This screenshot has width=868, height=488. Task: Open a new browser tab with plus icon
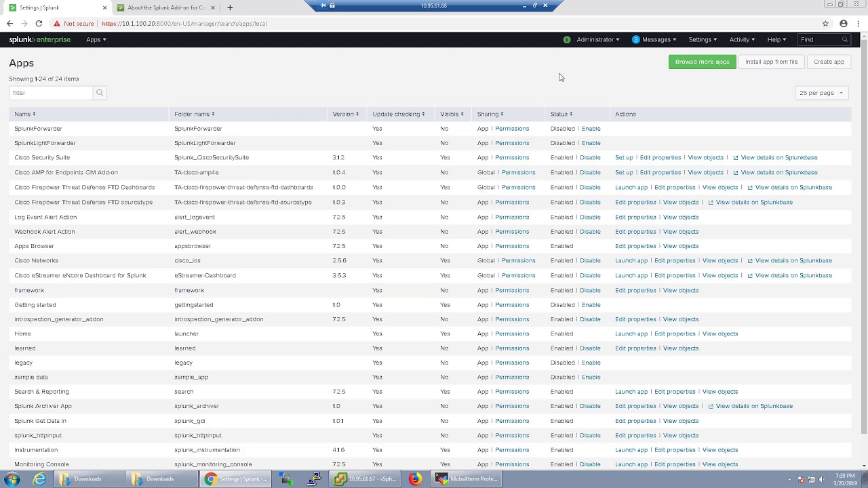[x=230, y=7]
